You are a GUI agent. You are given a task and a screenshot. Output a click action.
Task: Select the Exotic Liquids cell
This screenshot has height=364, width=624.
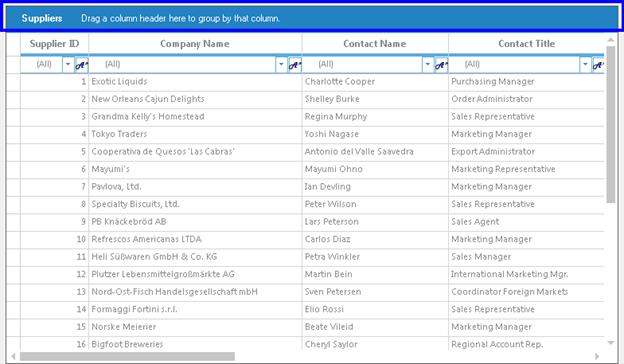point(195,82)
